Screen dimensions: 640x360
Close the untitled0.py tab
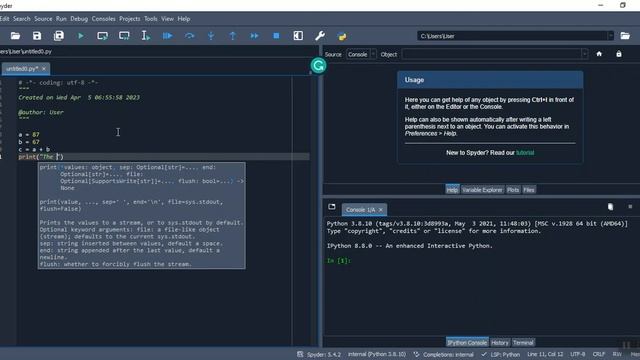click(44, 69)
